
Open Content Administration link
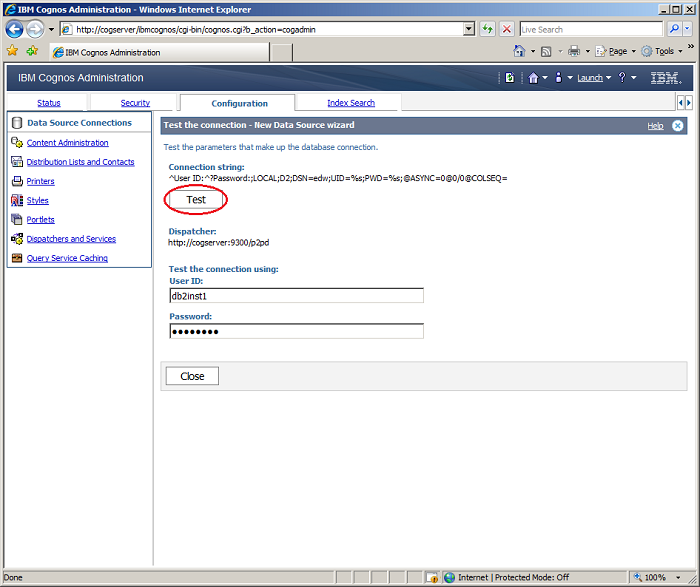click(x=67, y=143)
